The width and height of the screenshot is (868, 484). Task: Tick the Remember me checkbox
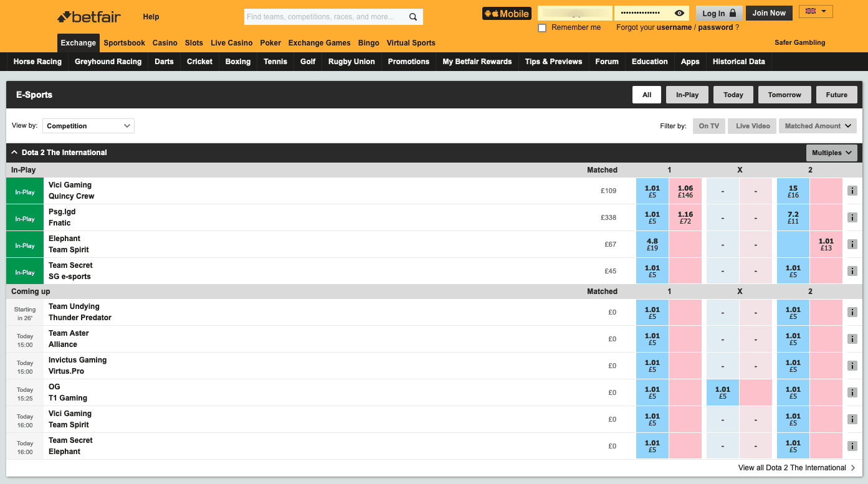(x=542, y=28)
